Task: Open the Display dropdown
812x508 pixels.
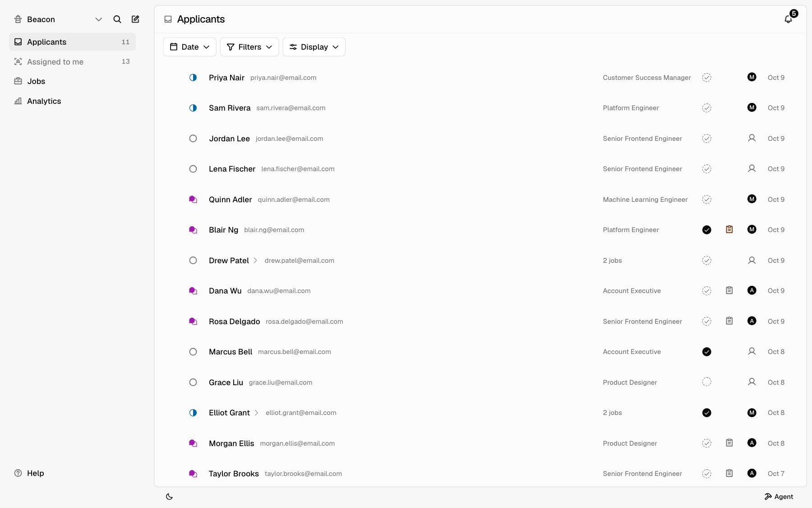Action: [314, 47]
